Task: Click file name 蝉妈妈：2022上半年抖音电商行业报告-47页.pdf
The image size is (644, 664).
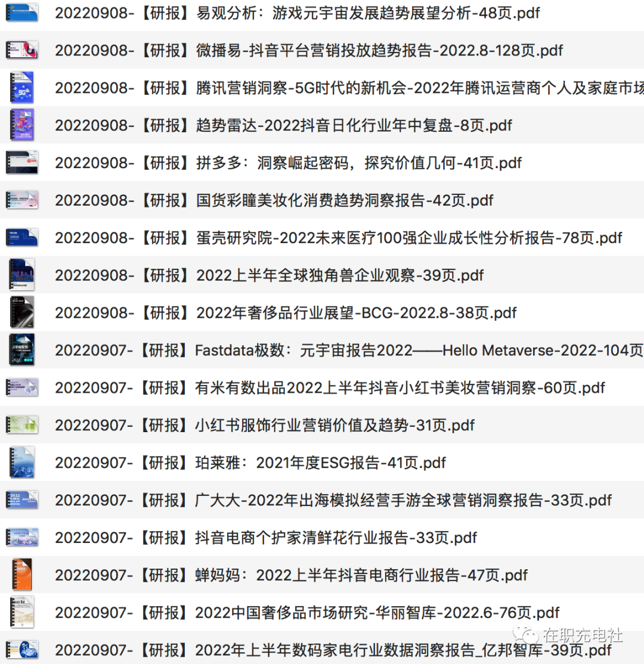Action: point(292,575)
